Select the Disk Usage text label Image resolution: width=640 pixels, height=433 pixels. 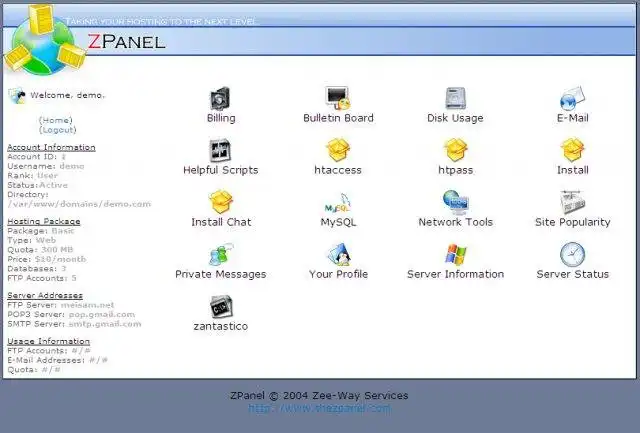click(455, 118)
